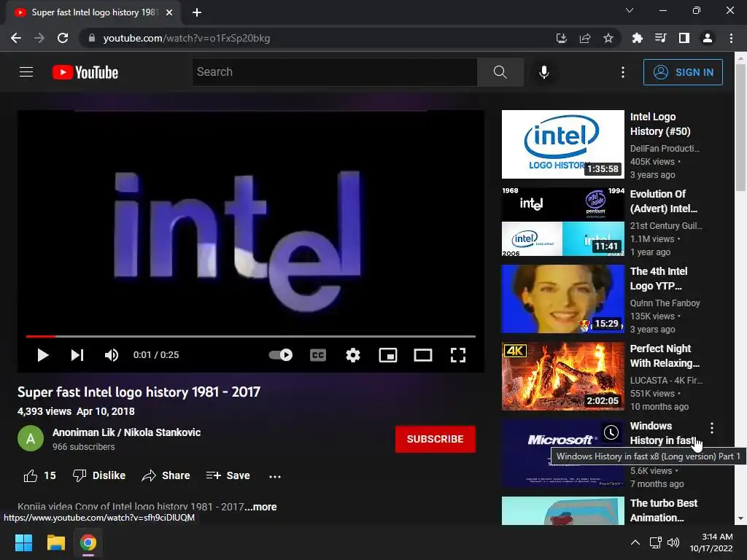This screenshot has width=747, height=560.
Task: Open volume control in system tray
Action: [673, 542]
